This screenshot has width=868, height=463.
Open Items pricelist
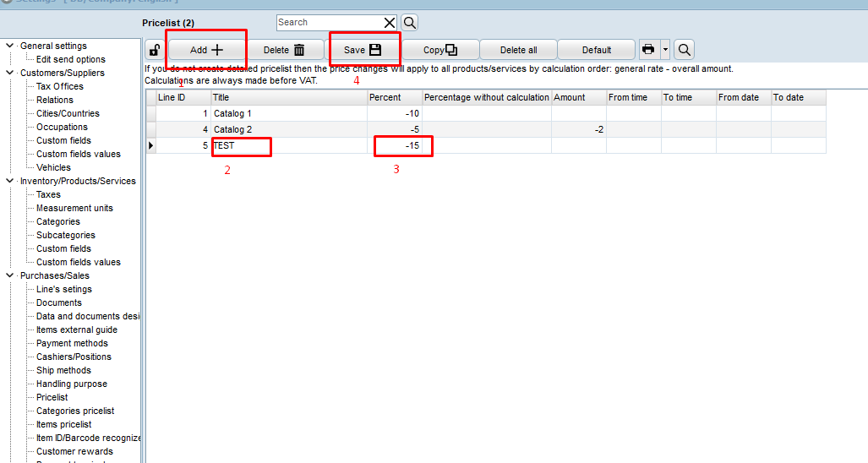click(63, 424)
